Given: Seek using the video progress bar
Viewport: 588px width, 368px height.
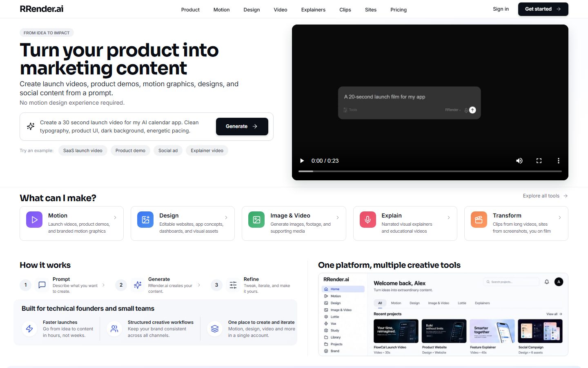Looking at the screenshot, I should 430,171.
